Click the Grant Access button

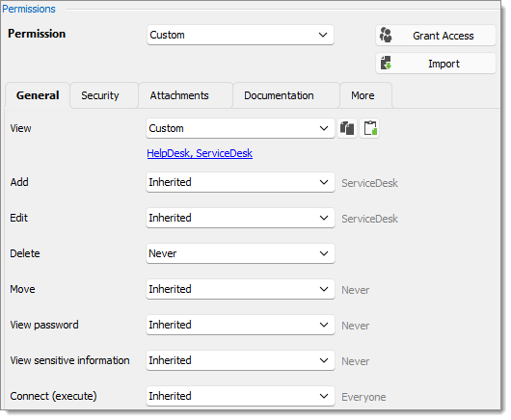(436, 36)
